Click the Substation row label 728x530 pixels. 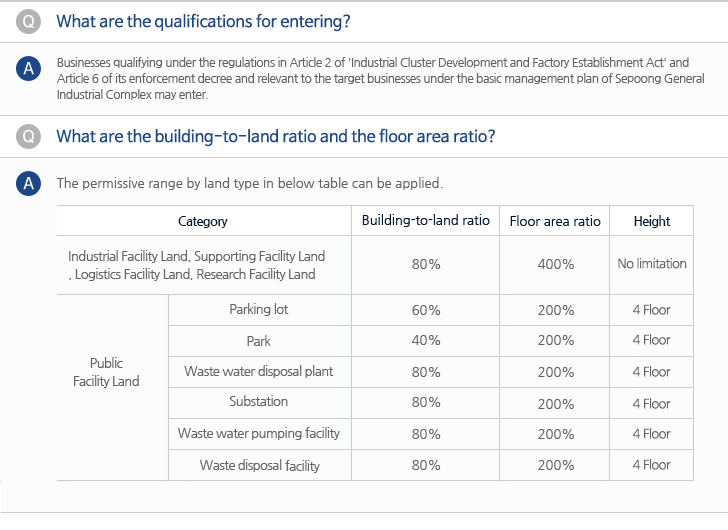(259, 402)
